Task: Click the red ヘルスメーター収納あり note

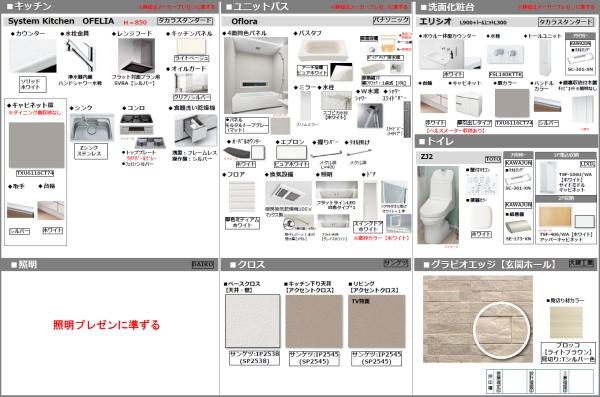Action: point(456,131)
